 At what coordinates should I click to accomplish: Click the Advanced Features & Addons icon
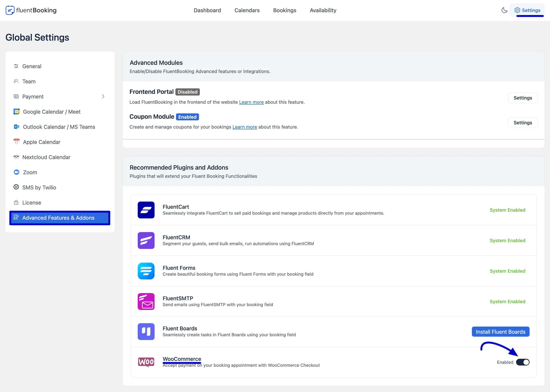pyautogui.click(x=16, y=217)
